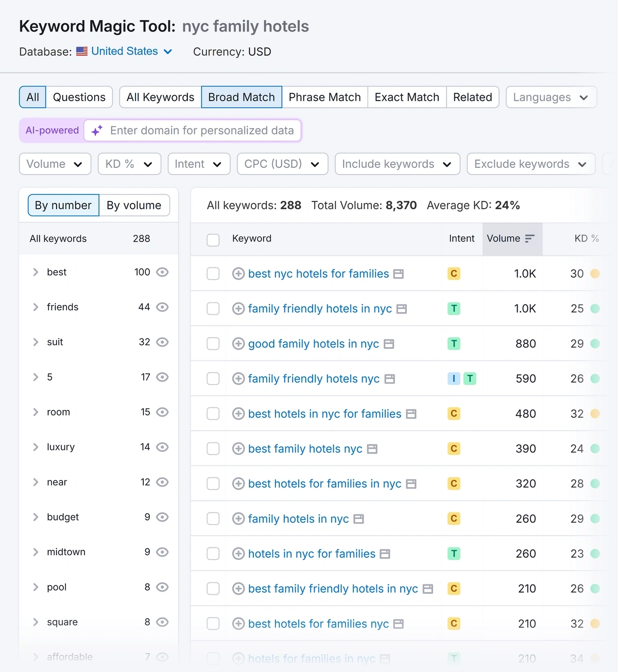Open the Languages dropdown

[x=551, y=97]
